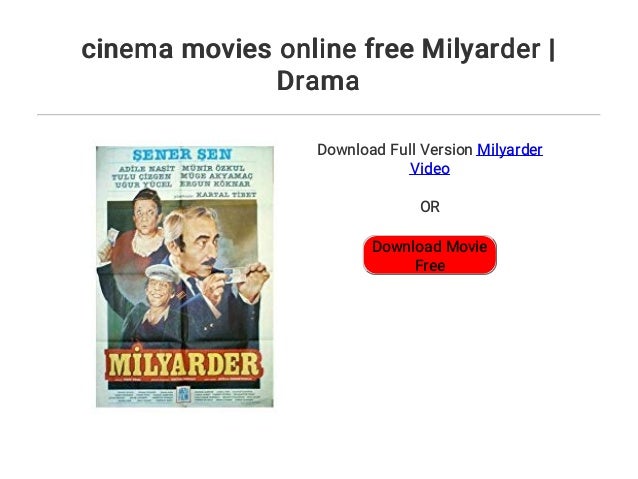638x479 pixels.
Task: Click the yellow MİLYARDER title on the poster
Action: pos(184,363)
